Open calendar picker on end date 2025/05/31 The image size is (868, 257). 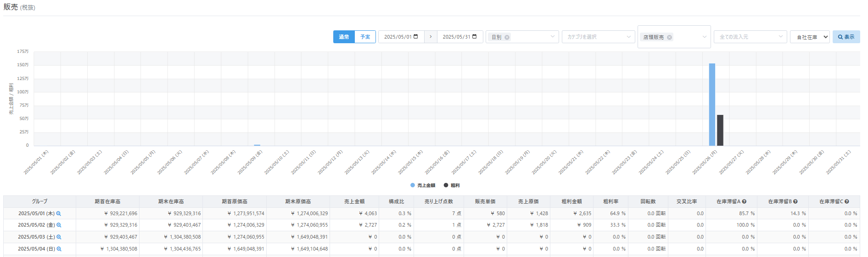[475, 37]
